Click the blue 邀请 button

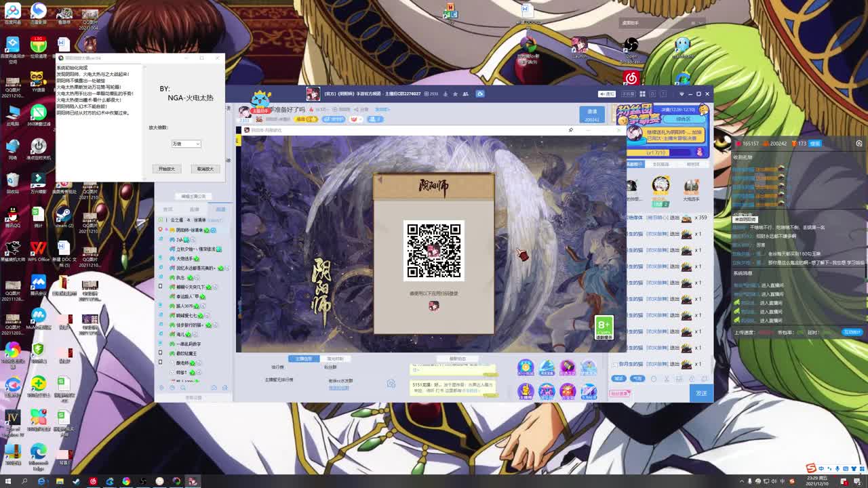pos(592,115)
